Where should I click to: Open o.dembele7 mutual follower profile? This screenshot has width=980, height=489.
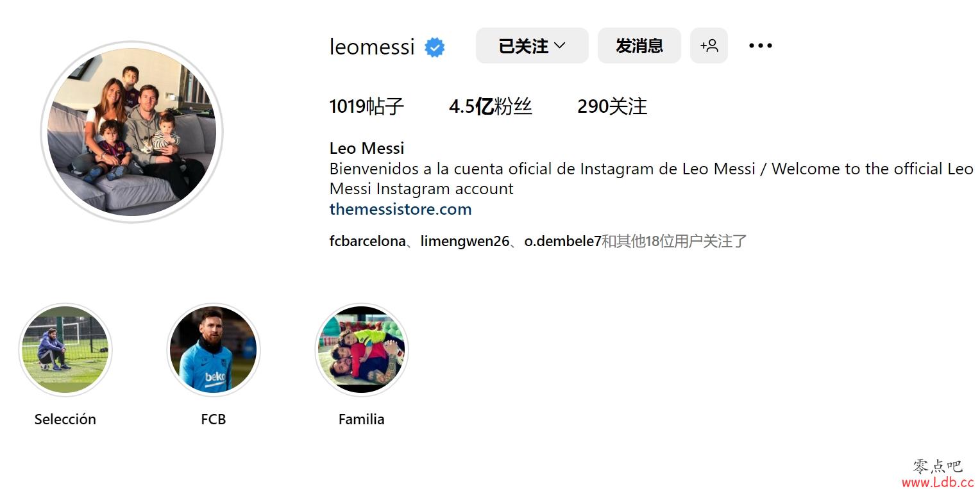pos(563,241)
